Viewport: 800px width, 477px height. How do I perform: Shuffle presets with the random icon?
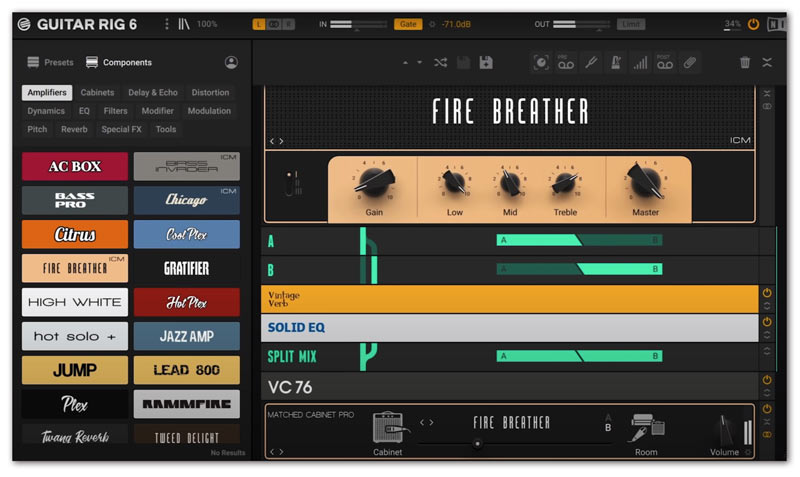tap(440, 63)
